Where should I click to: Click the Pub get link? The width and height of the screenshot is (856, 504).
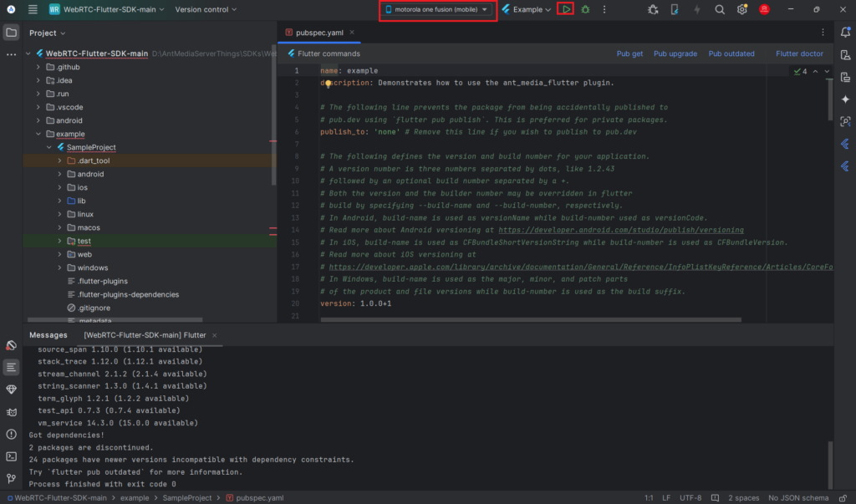click(x=629, y=53)
